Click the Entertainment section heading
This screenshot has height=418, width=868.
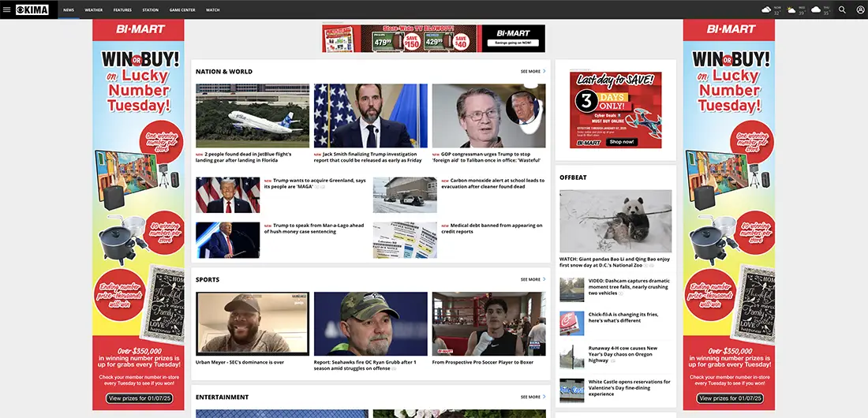tap(222, 397)
